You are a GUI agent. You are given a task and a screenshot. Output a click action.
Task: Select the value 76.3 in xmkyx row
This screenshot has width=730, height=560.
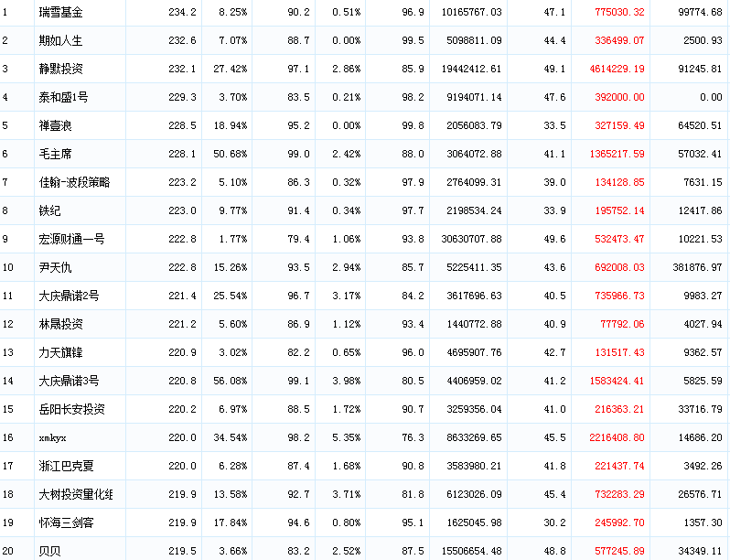click(413, 438)
